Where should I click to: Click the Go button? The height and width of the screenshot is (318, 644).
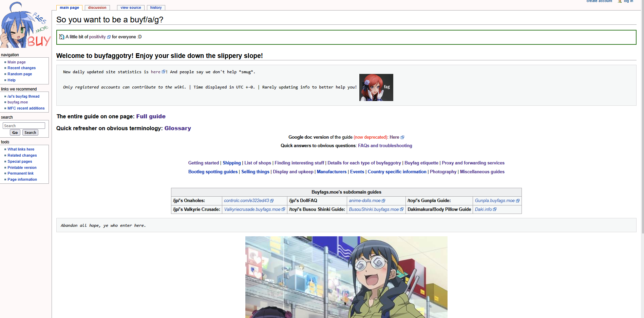(x=15, y=133)
